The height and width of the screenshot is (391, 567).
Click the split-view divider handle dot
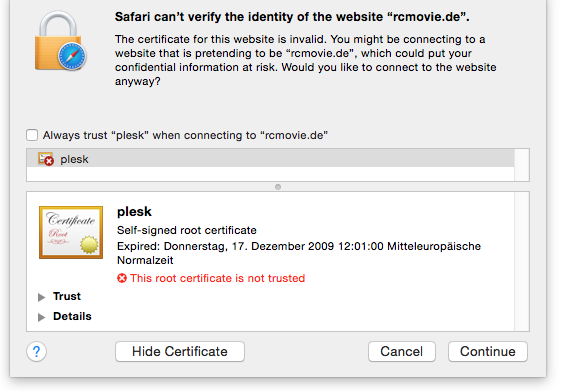[x=278, y=187]
